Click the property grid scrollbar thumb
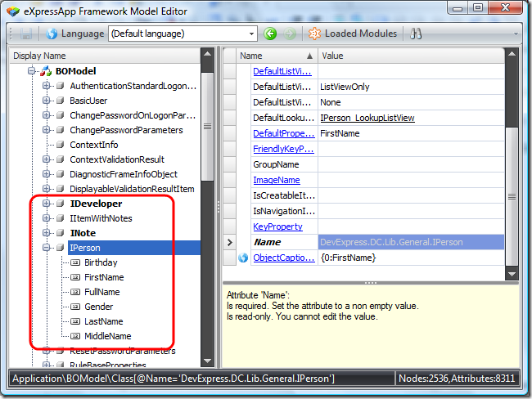 point(512,196)
